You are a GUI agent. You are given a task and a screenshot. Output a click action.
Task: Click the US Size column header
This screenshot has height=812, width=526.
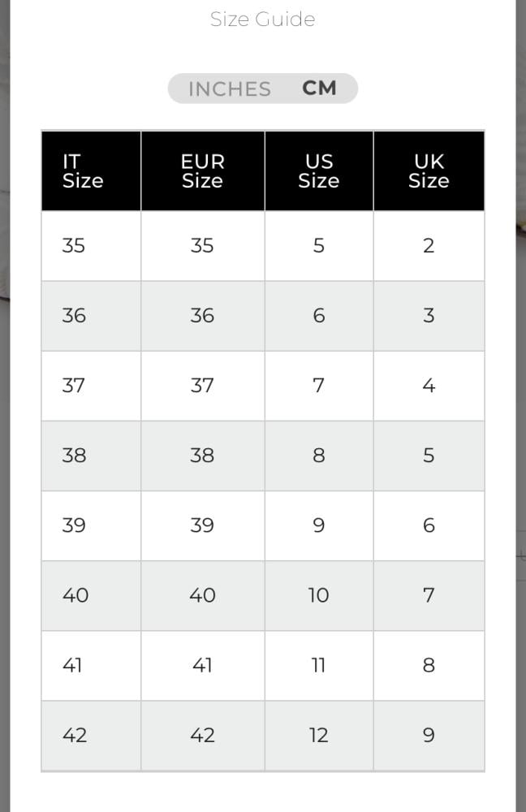pyautogui.click(x=319, y=171)
